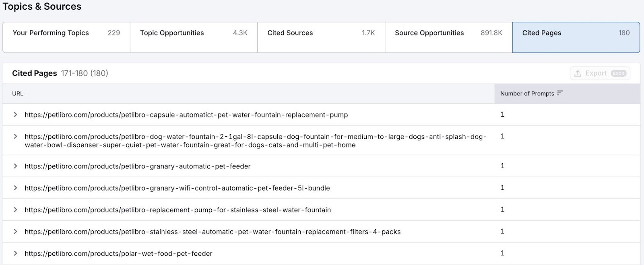Viewport: 644px width, 265px height.
Task: Expand the replacement-filters-4-packs row
Action: (15, 232)
